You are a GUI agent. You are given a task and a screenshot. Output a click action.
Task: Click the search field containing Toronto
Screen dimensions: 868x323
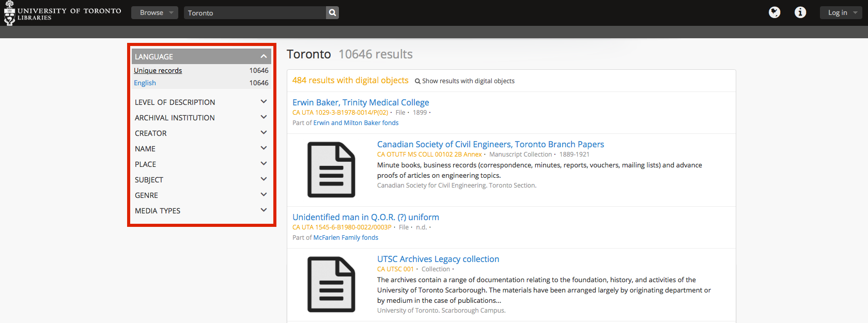coord(255,12)
